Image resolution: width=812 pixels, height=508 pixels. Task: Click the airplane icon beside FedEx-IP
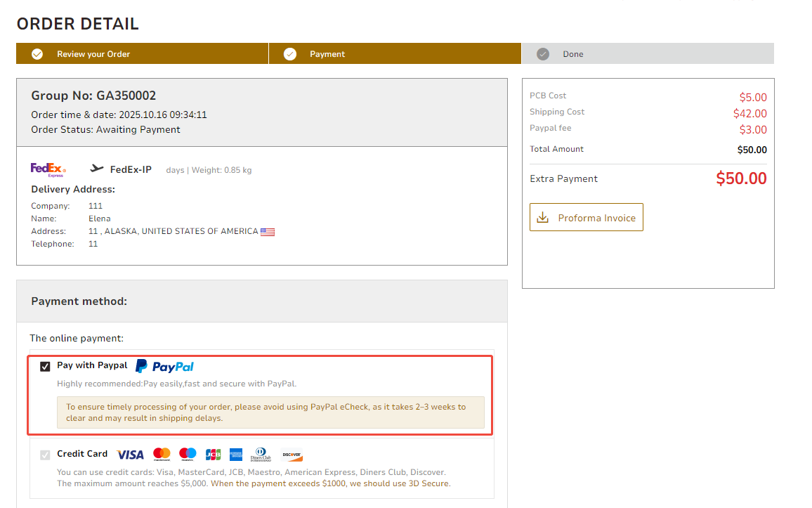coord(97,169)
